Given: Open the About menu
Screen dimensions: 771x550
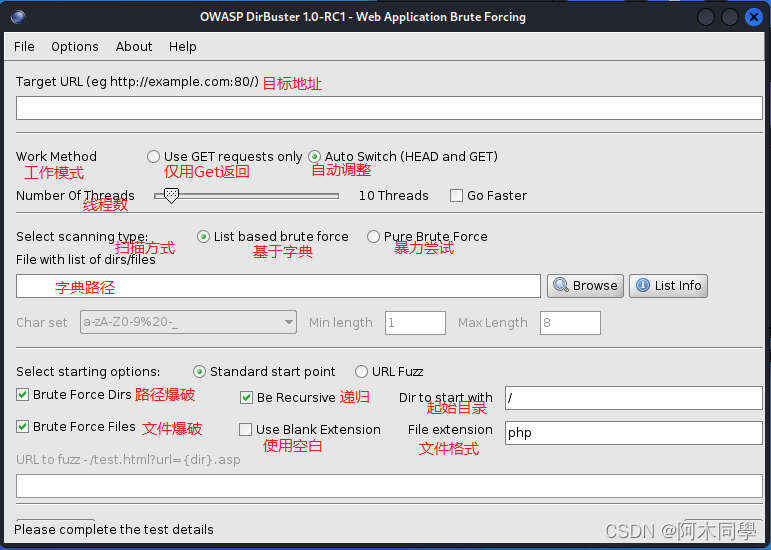Looking at the screenshot, I should [x=134, y=47].
